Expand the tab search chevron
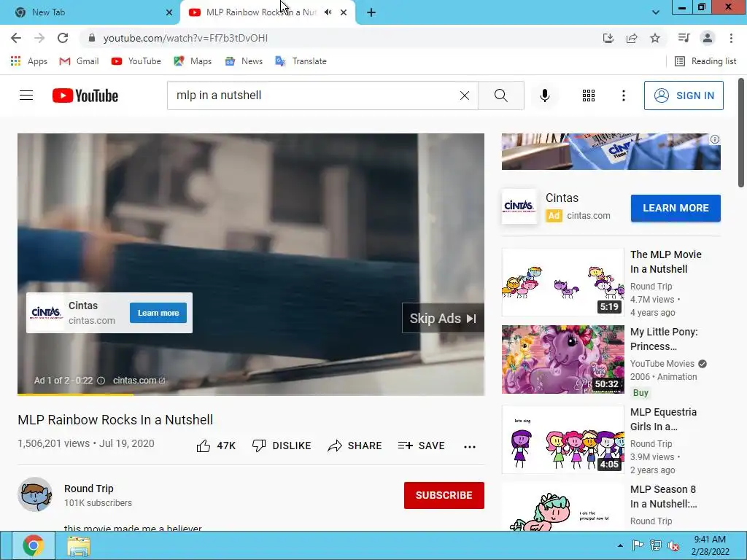 pyautogui.click(x=656, y=12)
